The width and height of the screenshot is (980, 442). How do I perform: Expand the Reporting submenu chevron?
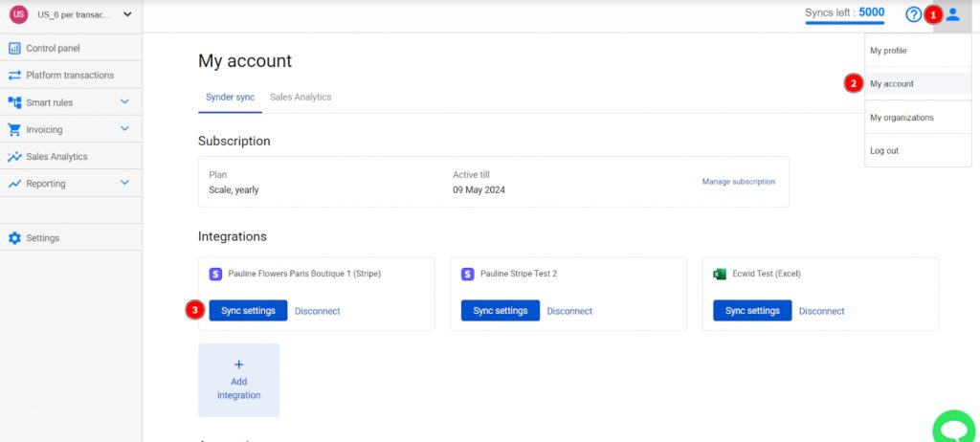coord(125,183)
